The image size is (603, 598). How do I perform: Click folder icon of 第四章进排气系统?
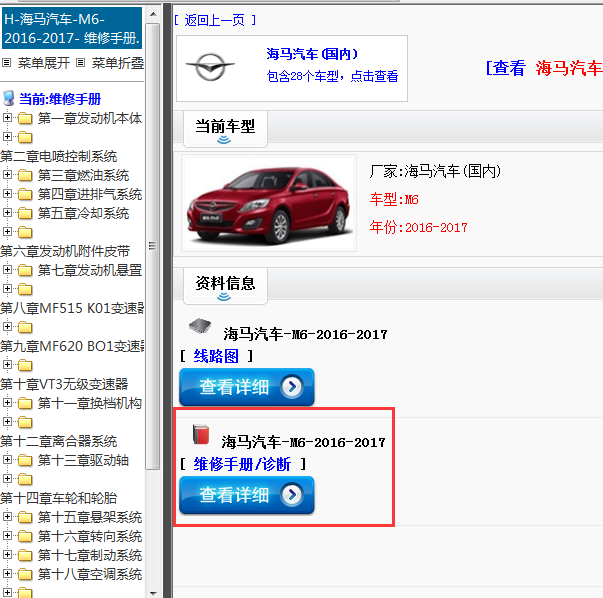coord(25,194)
